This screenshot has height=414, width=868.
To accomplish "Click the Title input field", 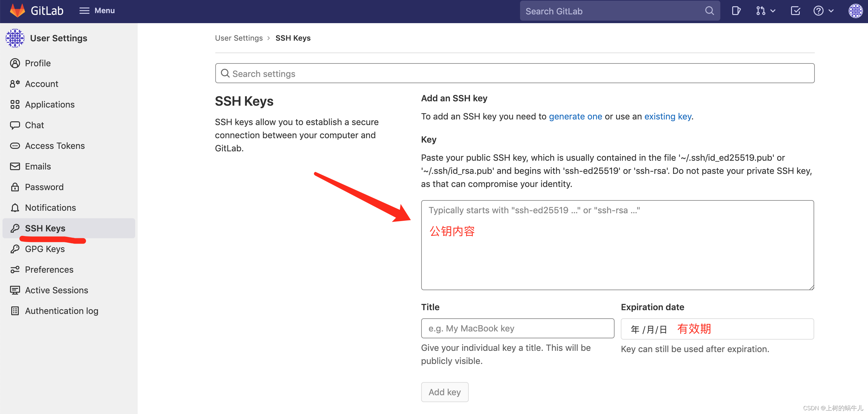I will [518, 328].
